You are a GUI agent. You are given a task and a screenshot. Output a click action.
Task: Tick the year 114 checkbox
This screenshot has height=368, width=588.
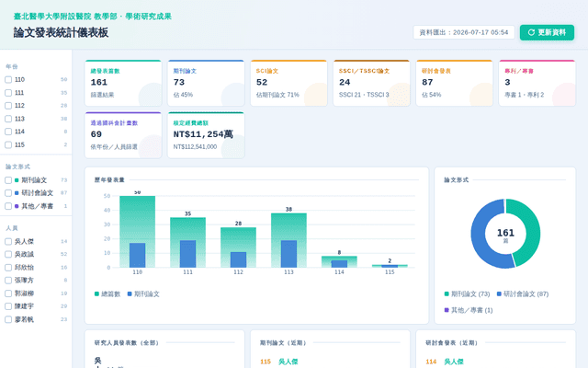(x=8, y=132)
